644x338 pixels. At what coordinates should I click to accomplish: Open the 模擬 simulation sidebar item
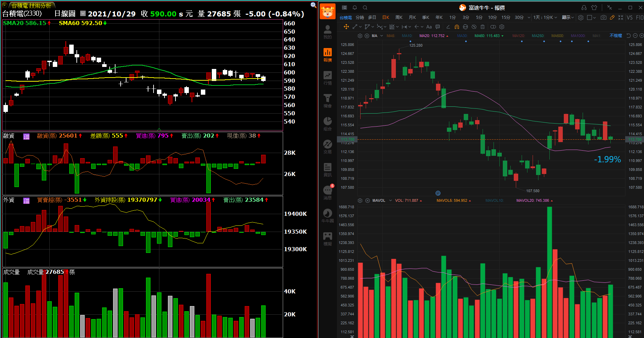coord(328,239)
